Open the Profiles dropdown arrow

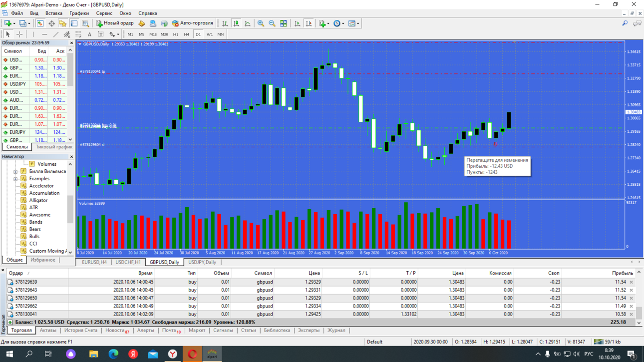[x=29, y=23]
